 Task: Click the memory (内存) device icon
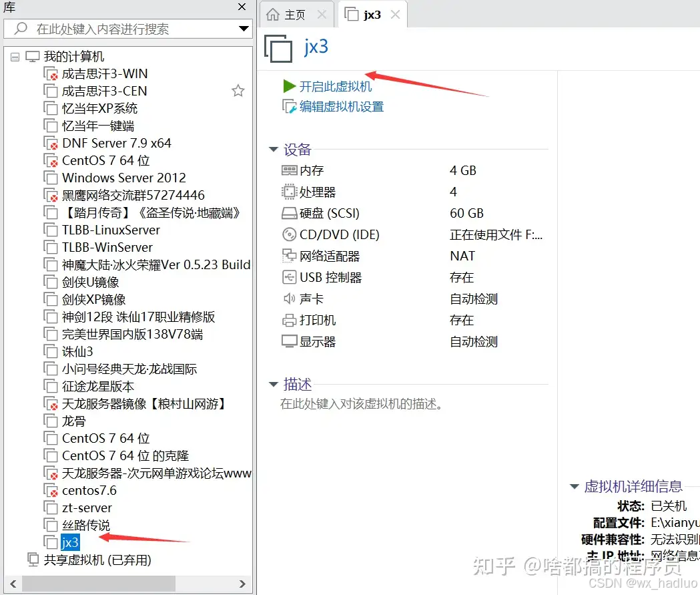290,170
